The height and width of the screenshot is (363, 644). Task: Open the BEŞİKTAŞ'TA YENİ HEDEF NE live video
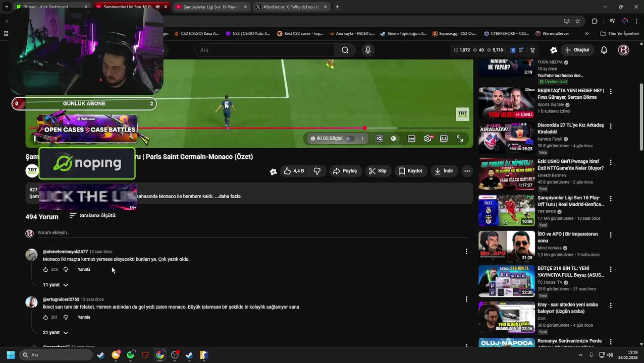tap(507, 103)
